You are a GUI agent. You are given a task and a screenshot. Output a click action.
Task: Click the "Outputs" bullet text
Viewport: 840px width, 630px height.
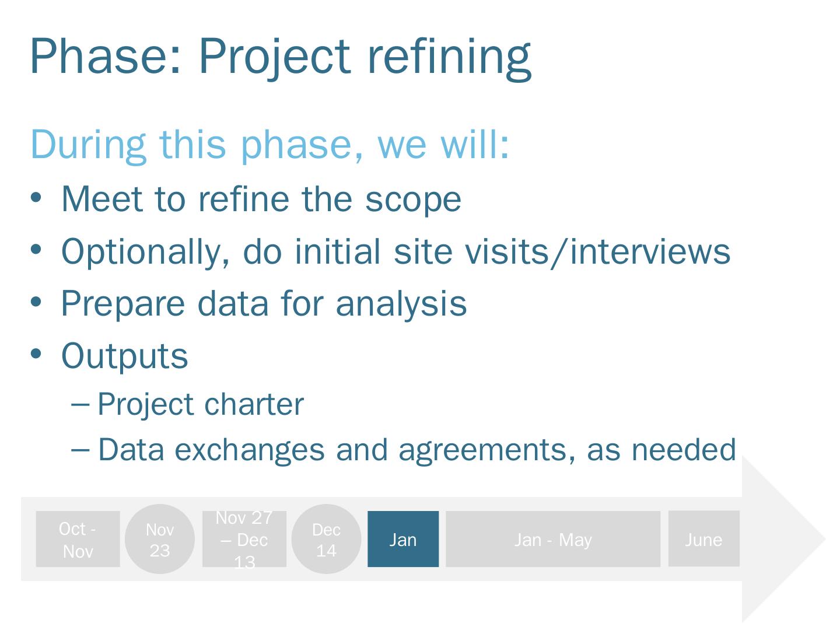tap(124, 355)
